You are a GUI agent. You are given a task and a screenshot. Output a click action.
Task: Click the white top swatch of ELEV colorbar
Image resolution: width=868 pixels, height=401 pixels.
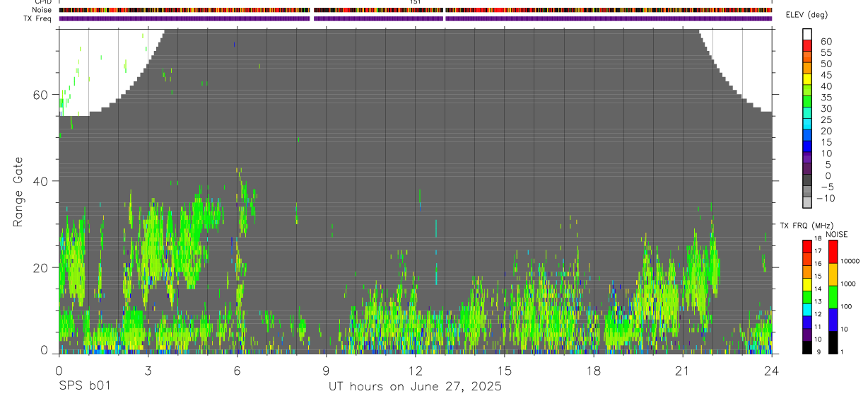click(807, 35)
